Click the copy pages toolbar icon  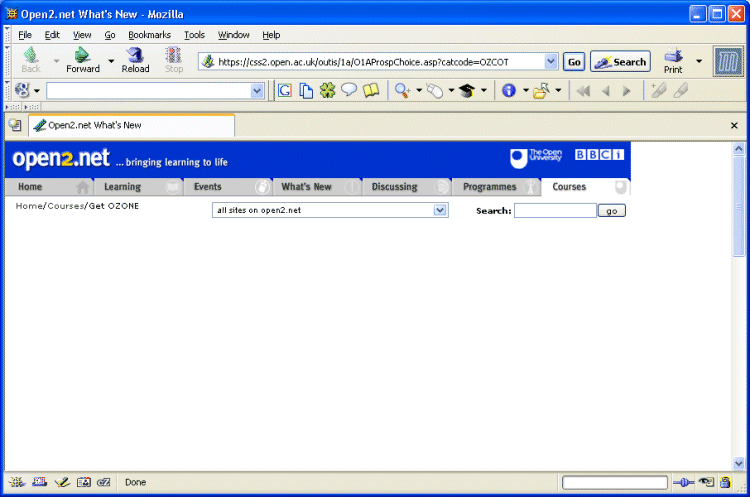point(306,90)
